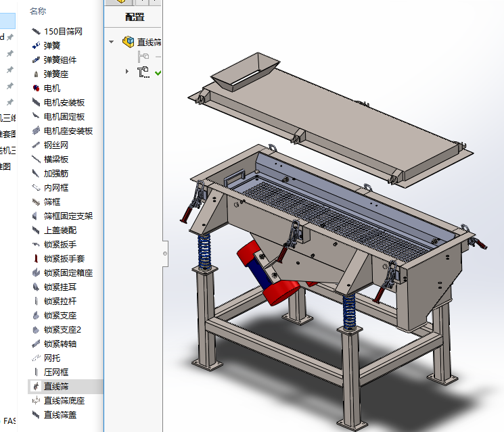Select the 直线筛盖 file name

(60, 414)
